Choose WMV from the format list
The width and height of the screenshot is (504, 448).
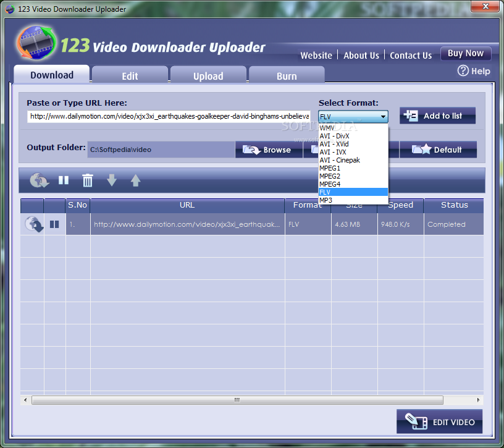click(353, 128)
